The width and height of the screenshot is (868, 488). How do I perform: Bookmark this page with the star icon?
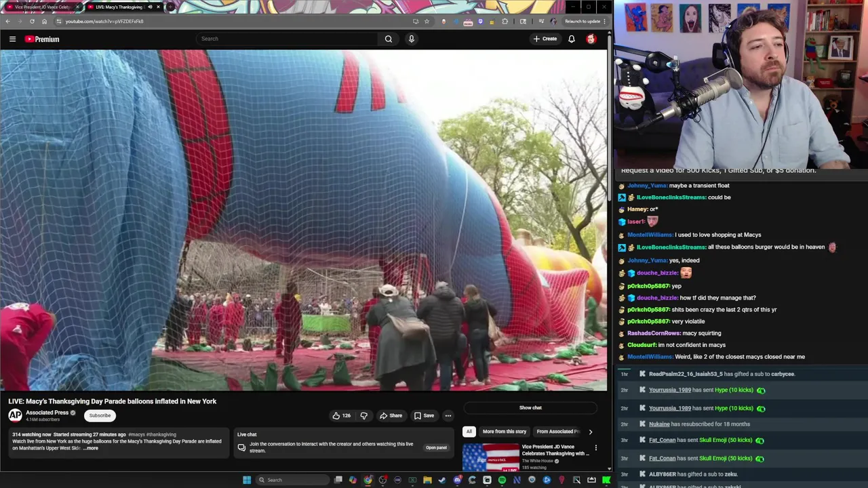[427, 21]
